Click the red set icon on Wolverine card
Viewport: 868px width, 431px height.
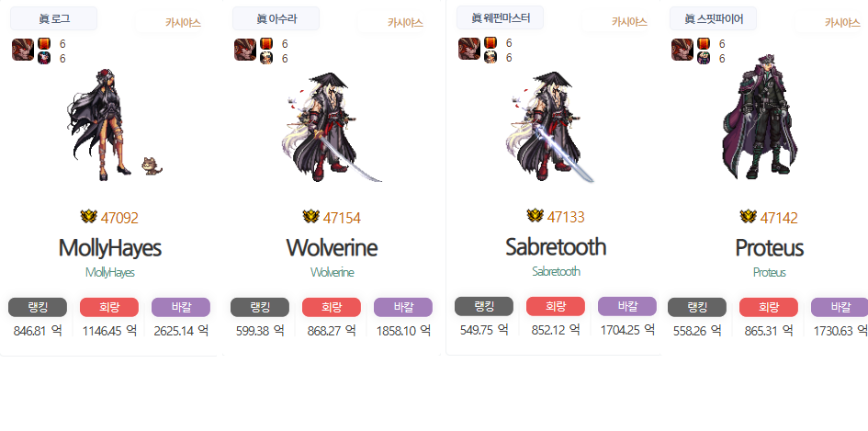[x=266, y=43]
